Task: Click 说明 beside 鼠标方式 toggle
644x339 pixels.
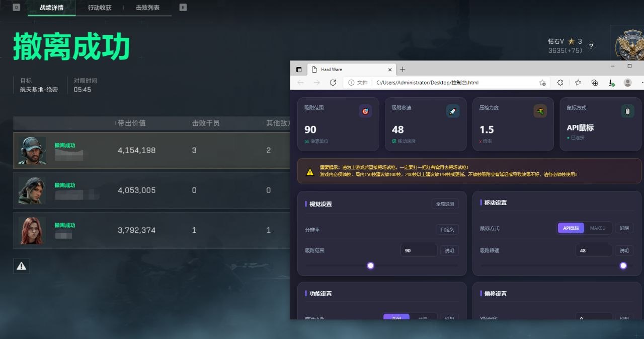Action: [x=624, y=228]
